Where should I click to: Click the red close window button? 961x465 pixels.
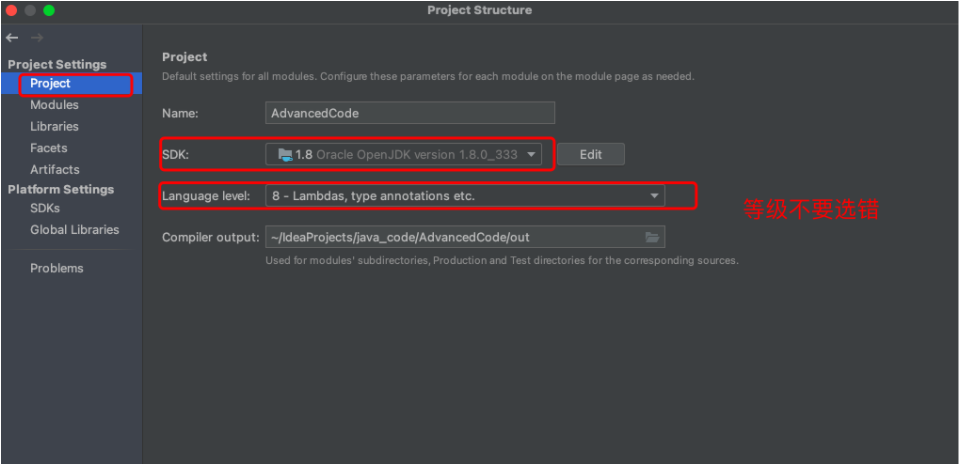click(11, 10)
